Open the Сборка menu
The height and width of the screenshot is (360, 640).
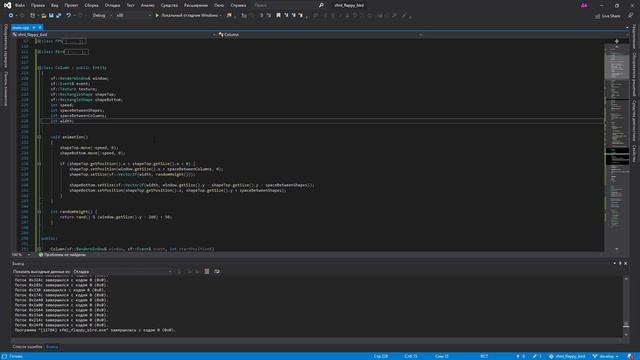91,5
